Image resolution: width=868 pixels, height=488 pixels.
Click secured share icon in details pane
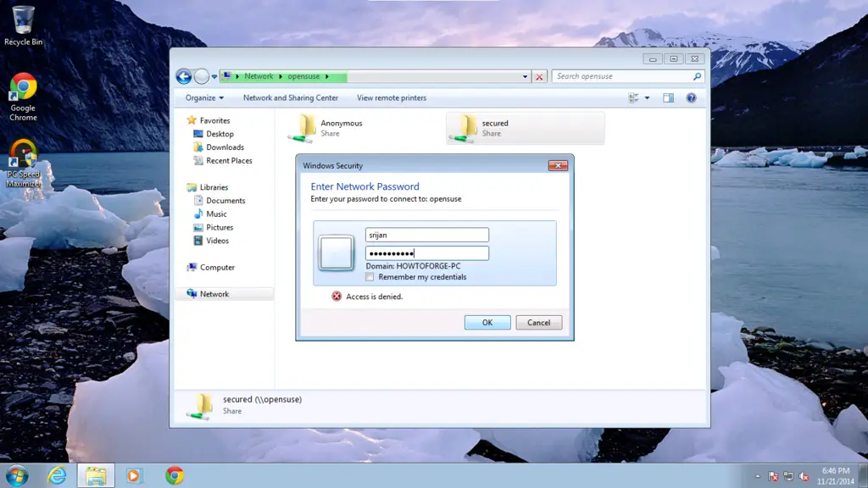[x=200, y=407]
